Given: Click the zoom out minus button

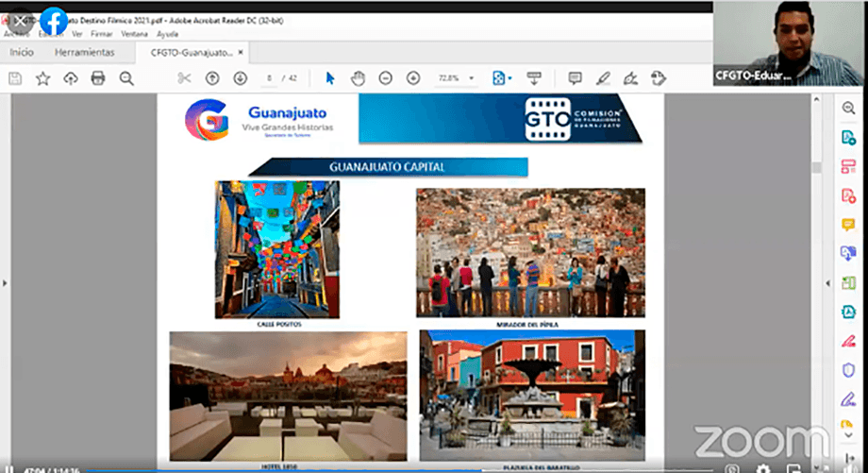Looking at the screenshot, I should (x=385, y=78).
